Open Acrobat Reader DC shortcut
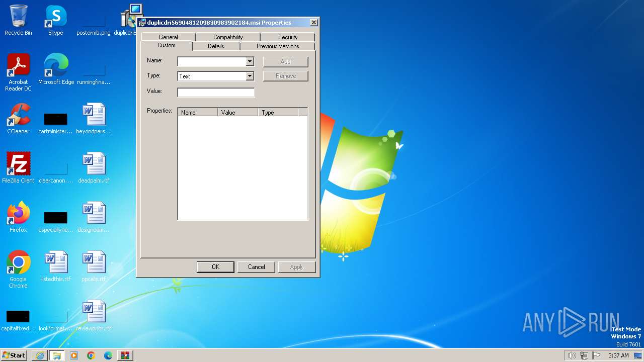This screenshot has width=644, height=362. [18, 72]
